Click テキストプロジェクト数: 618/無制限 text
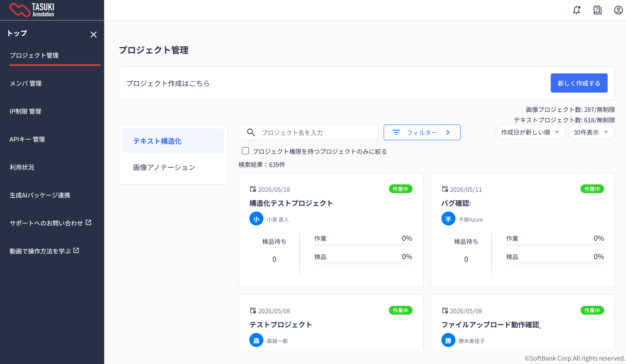The image size is (626, 364). pos(564,120)
